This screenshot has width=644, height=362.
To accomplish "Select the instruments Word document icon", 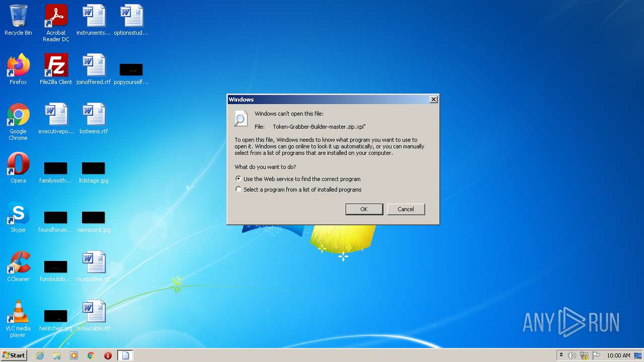I will [x=94, y=20].
